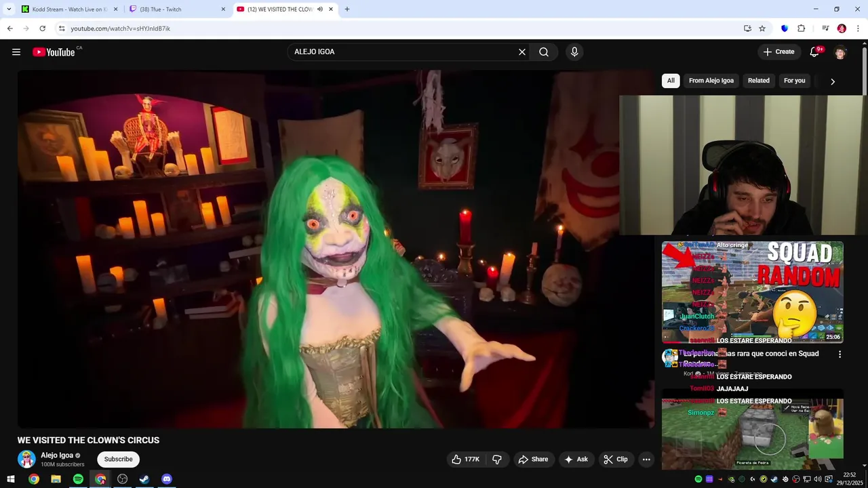Clear the ALEJO IGOA search query

pyautogui.click(x=522, y=52)
